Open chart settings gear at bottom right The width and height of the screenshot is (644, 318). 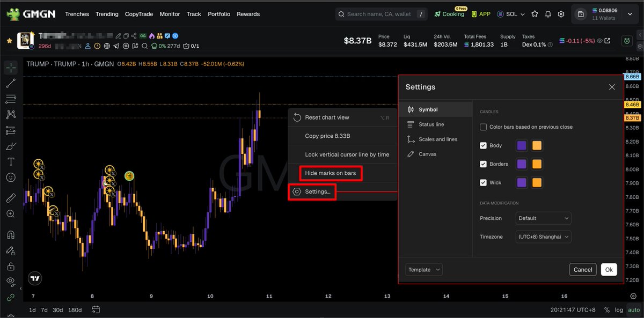point(633,296)
